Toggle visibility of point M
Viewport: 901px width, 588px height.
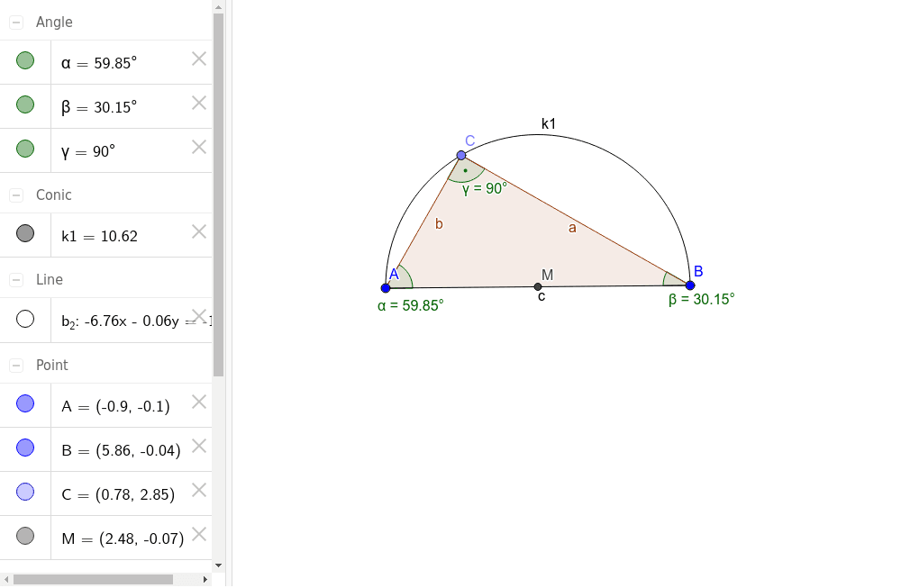coord(25,537)
